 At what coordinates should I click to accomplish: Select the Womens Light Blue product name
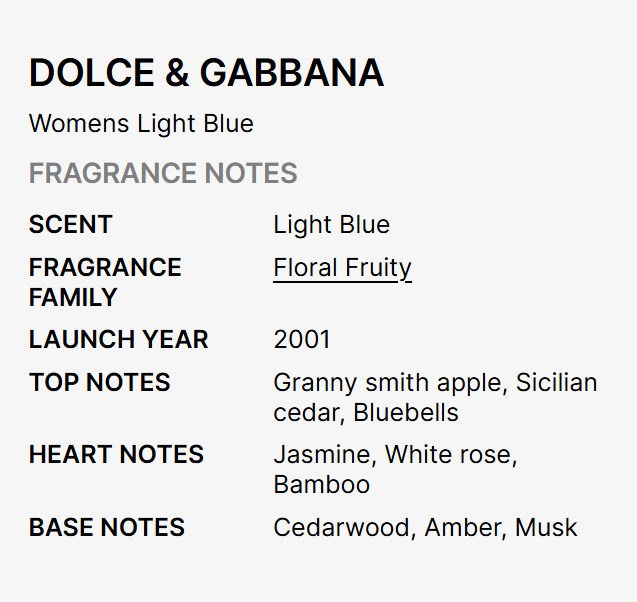141,124
